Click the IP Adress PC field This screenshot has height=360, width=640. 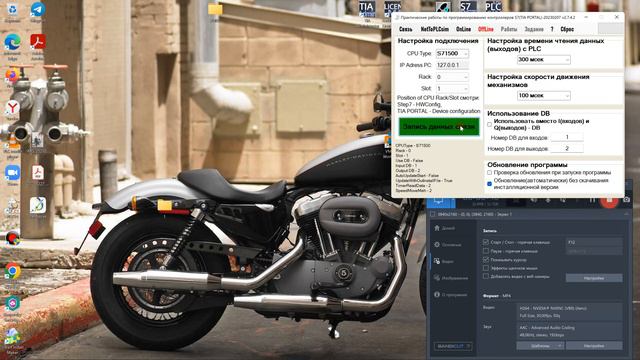[x=452, y=65]
